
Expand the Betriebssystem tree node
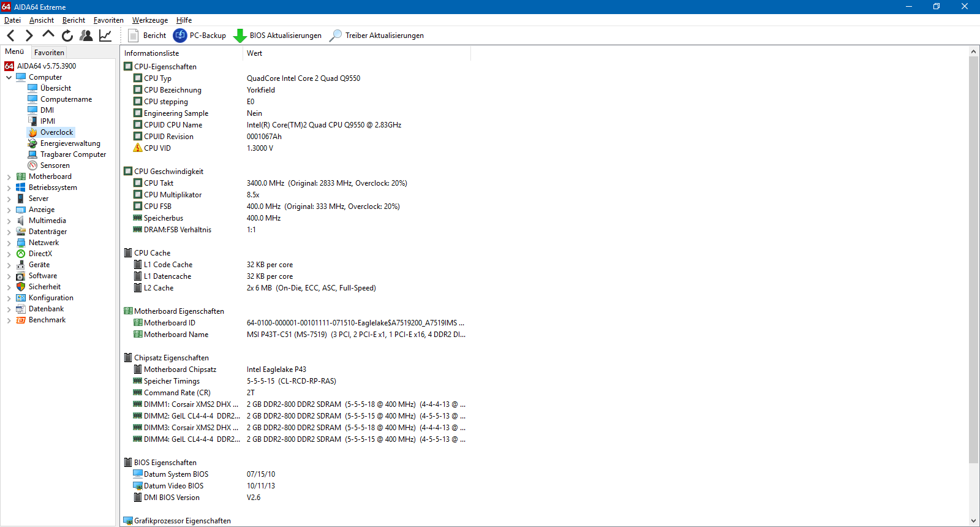tap(9, 188)
